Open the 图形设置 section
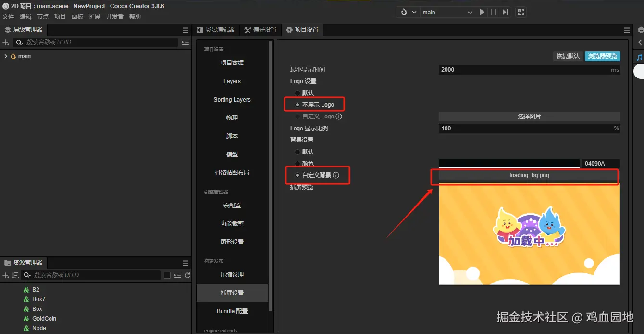The image size is (644, 334). click(232, 242)
